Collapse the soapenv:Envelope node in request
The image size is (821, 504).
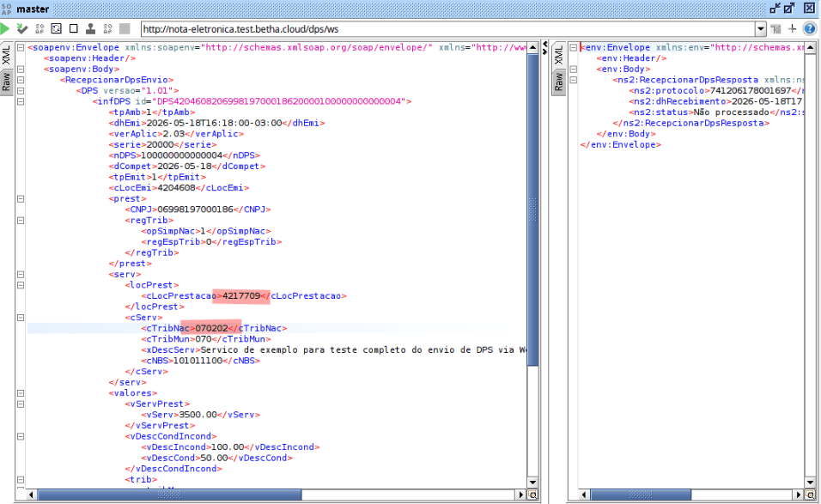point(21,47)
